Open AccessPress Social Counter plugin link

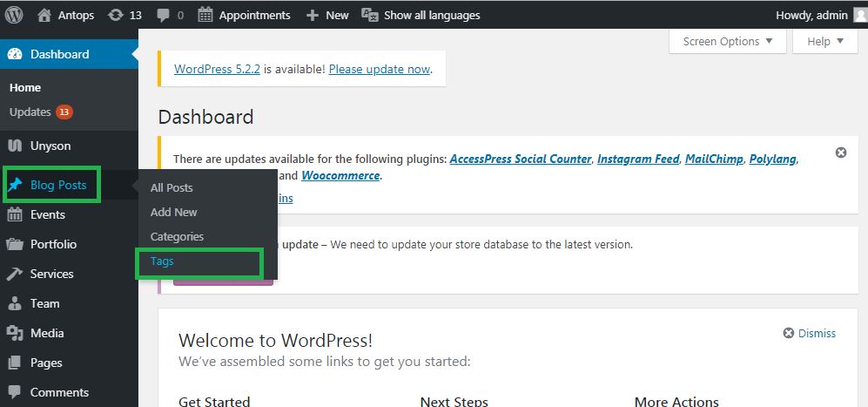pyautogui.click(x=521, y=159)
